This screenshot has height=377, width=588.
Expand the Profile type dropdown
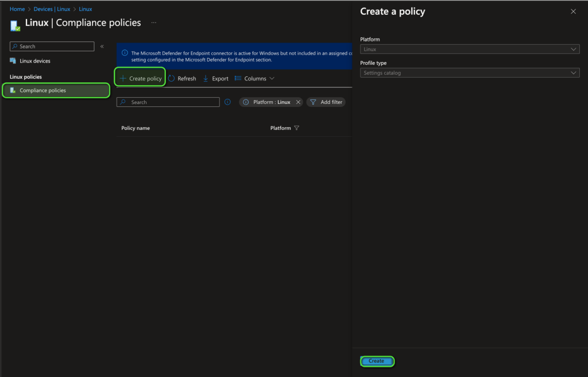point(469,73)
